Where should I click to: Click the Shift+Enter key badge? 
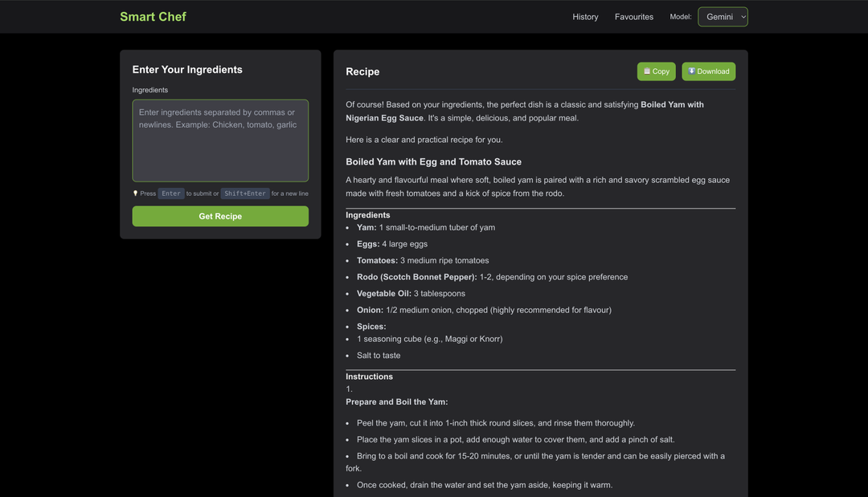click(245, 193)
